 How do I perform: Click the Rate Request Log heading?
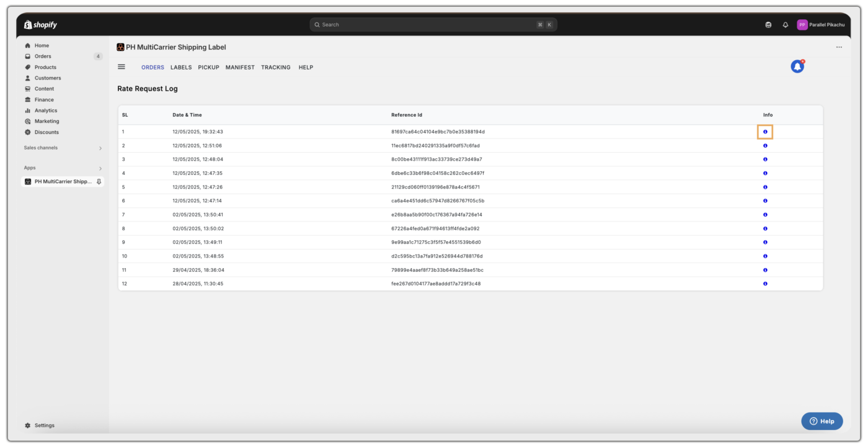pos(148,89)
